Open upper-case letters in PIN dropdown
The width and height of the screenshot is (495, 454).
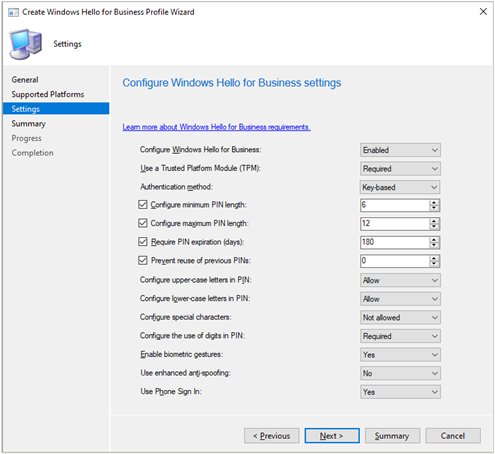(400, 280)
